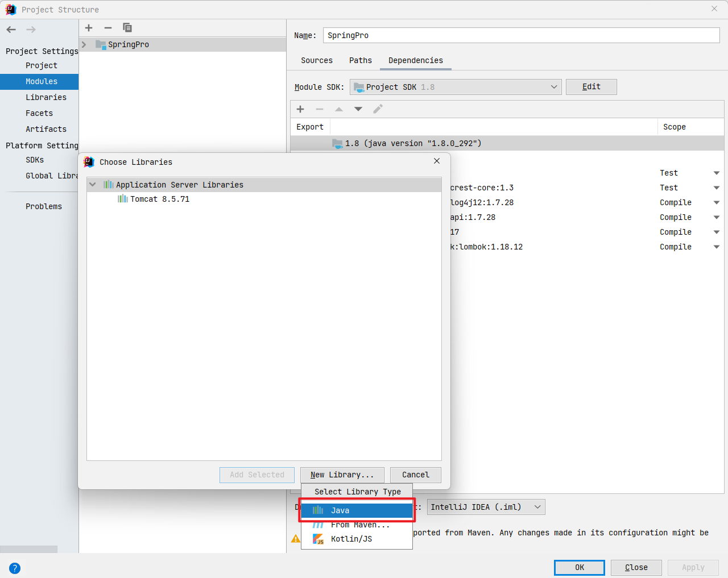Screen dimensions: 728x578
Task: Close the Choose Libraries dialog
Action: point(437,161)
